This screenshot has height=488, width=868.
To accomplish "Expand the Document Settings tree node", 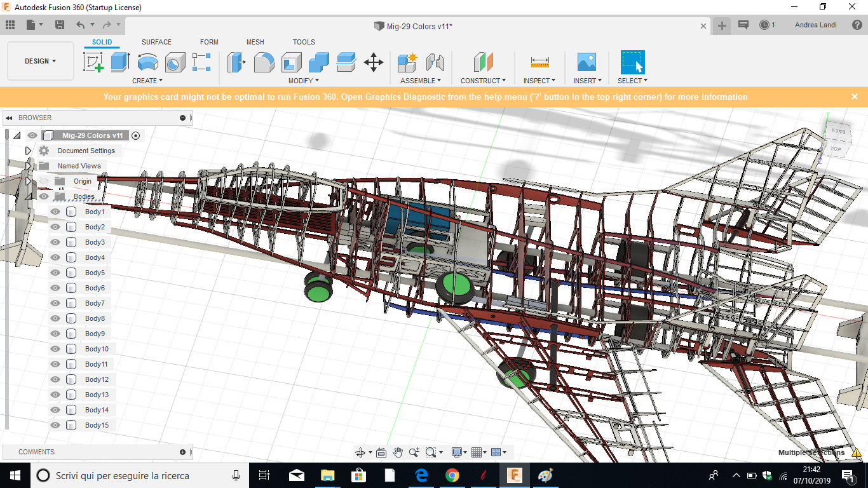I will tap(28, 151).
